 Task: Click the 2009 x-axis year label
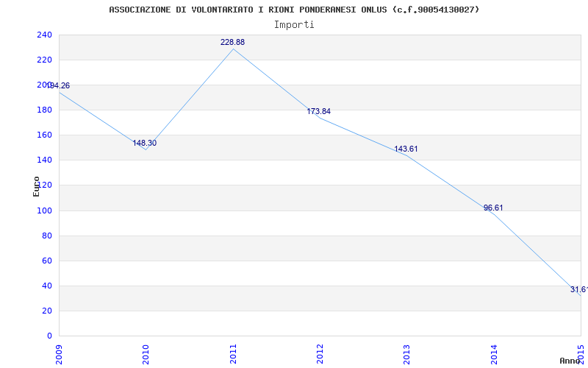(59, 354)
